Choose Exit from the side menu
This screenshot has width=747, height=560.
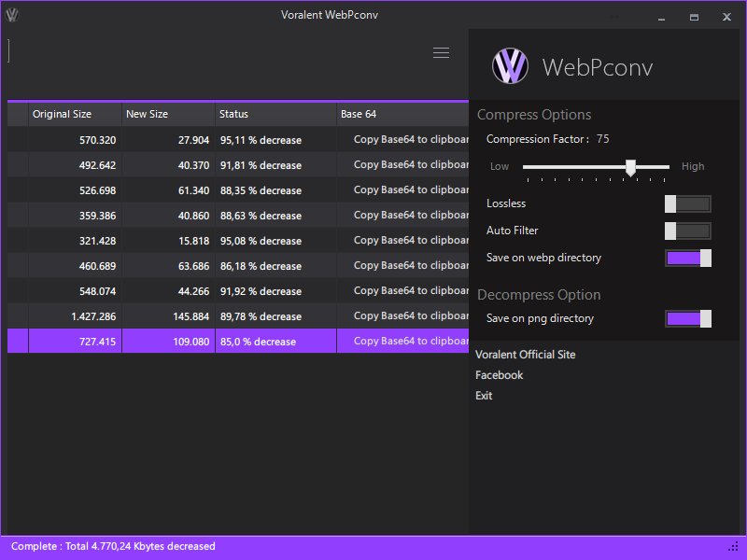click(484, 396)
